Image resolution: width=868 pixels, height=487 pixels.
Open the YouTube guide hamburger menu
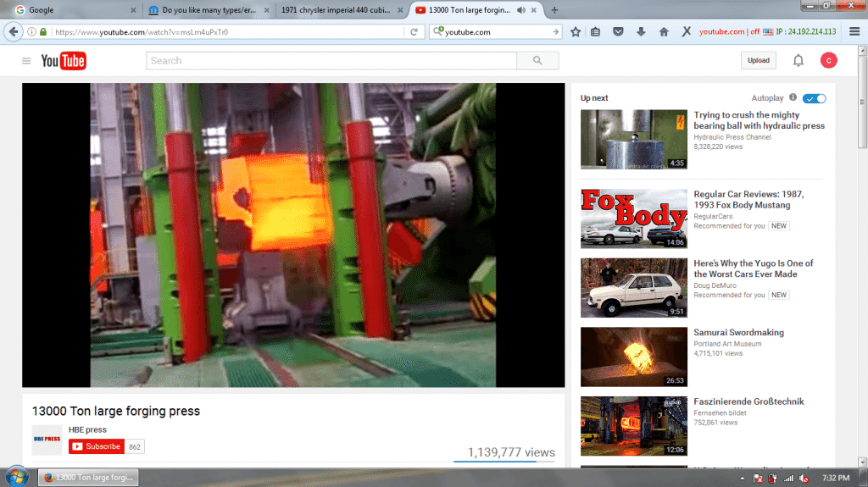click(26, 61)
